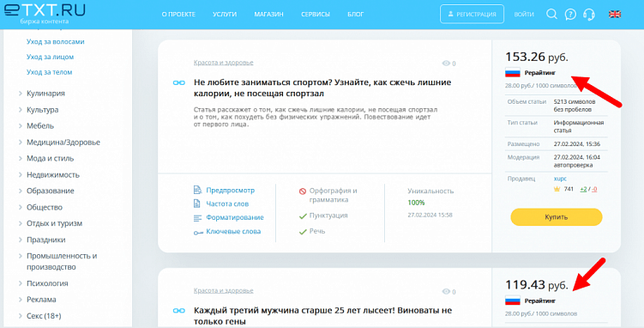Open article 'Каждый третий мужчина старше 25 лет лысеет'
Screen dimensions: 644x328
tap(322, 316)
